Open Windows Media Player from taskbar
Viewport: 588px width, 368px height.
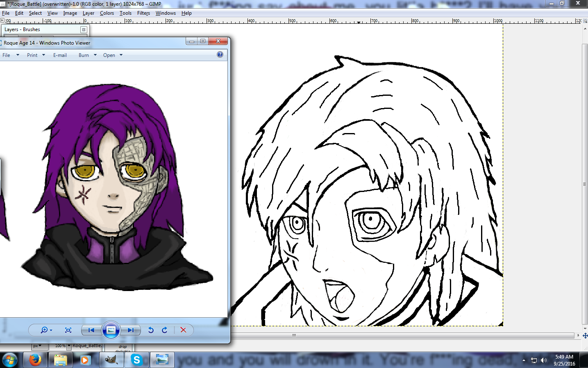click(x=85, y=360)
